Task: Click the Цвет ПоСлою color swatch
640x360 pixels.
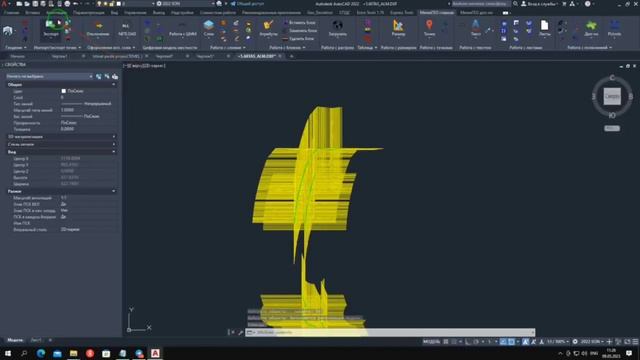Action: tap(63, 91)
